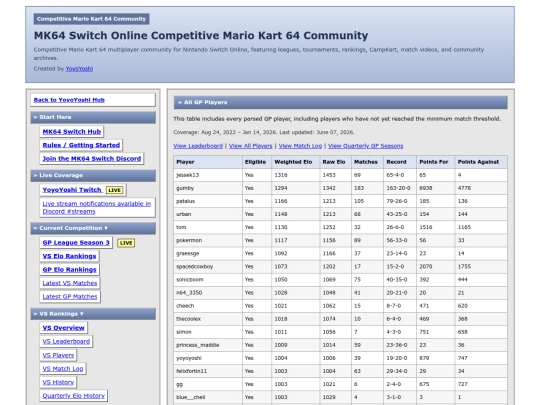Select player name n64_3350
540x405 pixels.
coord(189,293)
